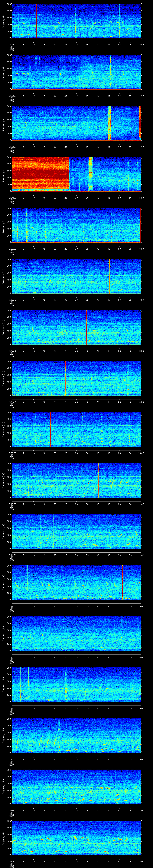Screen dimensions: 153x868
Task: Click the 10:15:00 start time label
Action: [x=12, y=760]
